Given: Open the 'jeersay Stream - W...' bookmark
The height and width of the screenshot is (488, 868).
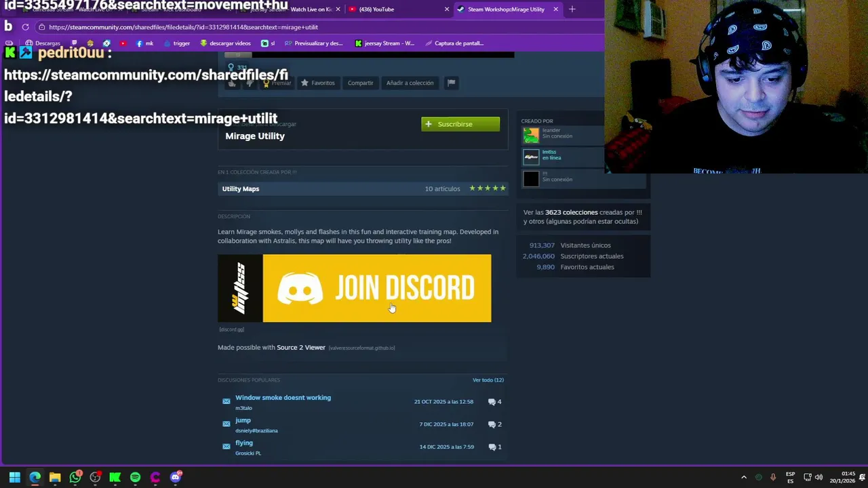Looking at the screenshot, I should pos(385,43).
